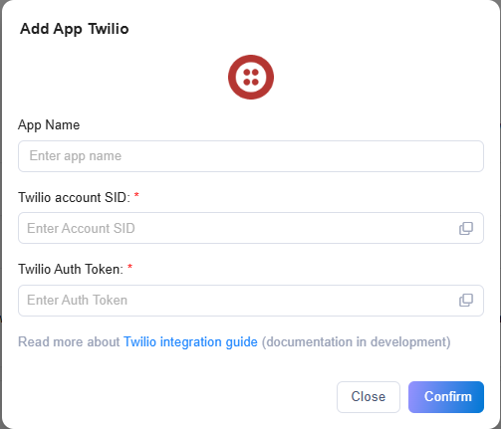Click the word Twilio in dialog heading
This screenshot has height=429, width=504.
tap(109, 29)
